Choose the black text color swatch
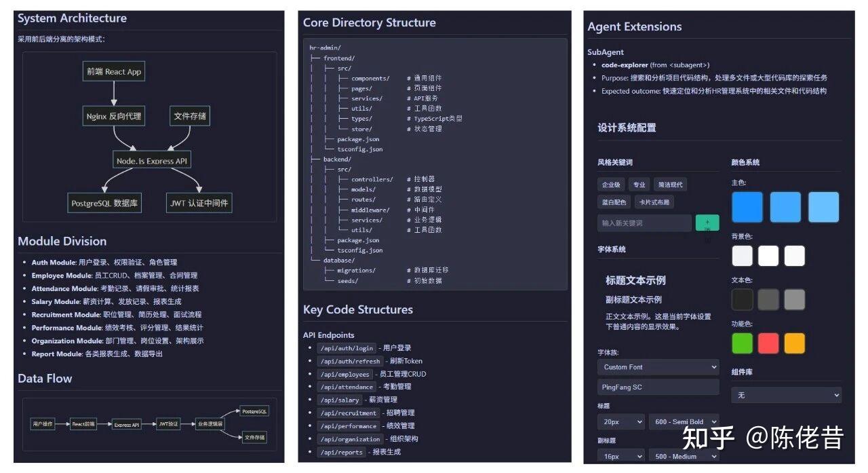This screenshot has width=868, height=473. [743, 299]
